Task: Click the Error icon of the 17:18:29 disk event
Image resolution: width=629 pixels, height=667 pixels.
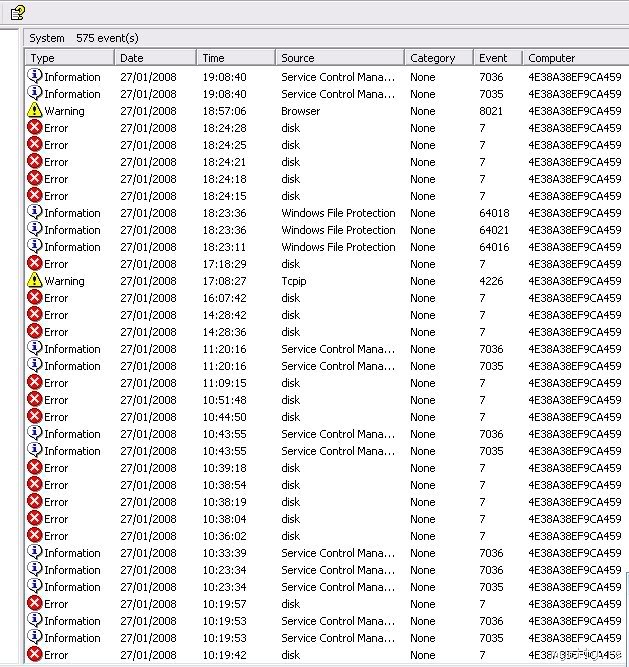Action: click(34, 263)
